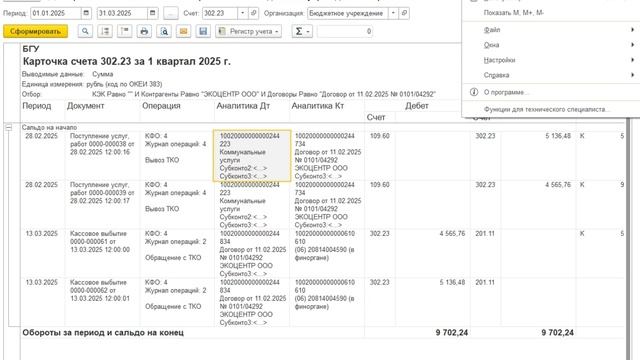This screenshot has height=360, width=640.
Task: Open the calendar for start date 01.01.2025
Action: tap(86, 13)
